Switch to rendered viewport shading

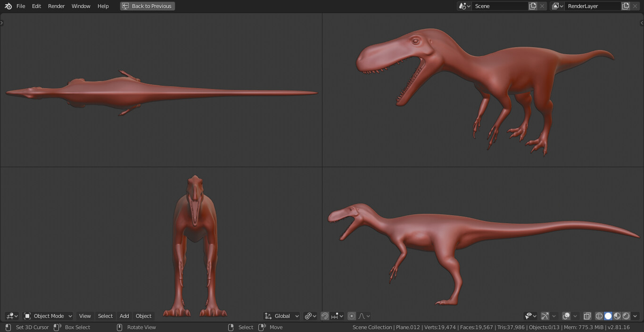tap(626, 316)
